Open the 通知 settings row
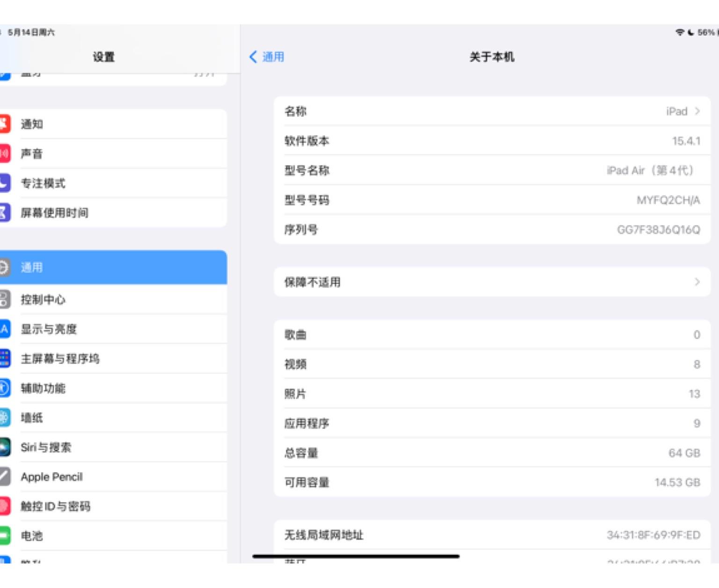 [x=113, y=124]
